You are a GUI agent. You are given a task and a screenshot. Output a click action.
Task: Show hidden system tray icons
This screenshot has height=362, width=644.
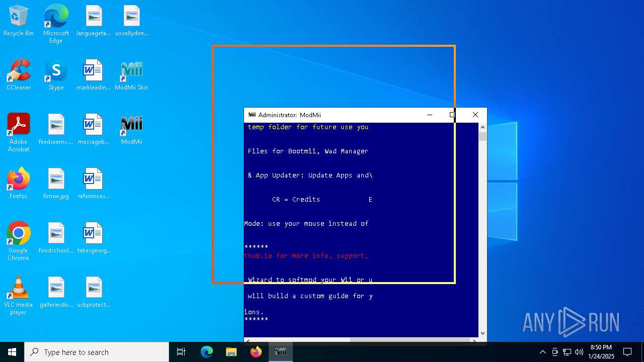click(542, 352)
